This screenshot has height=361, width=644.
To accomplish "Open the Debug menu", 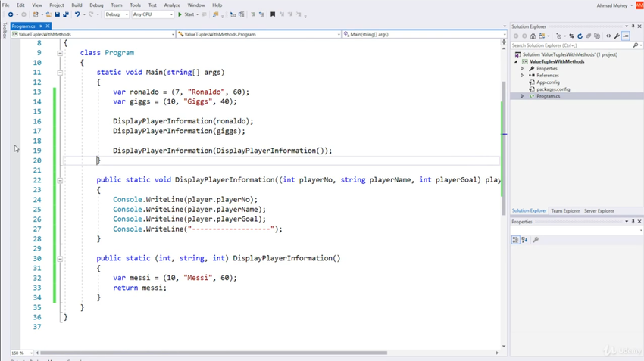I will (x=96, y=5).
